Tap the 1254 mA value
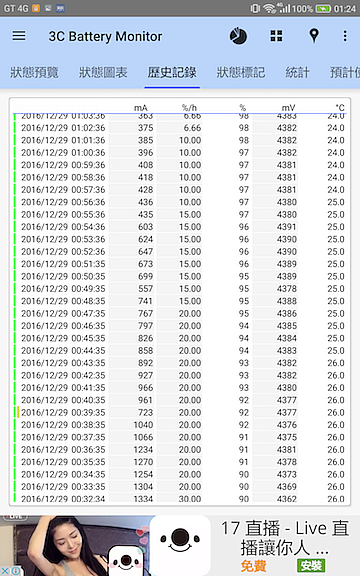 coord(143,474)
